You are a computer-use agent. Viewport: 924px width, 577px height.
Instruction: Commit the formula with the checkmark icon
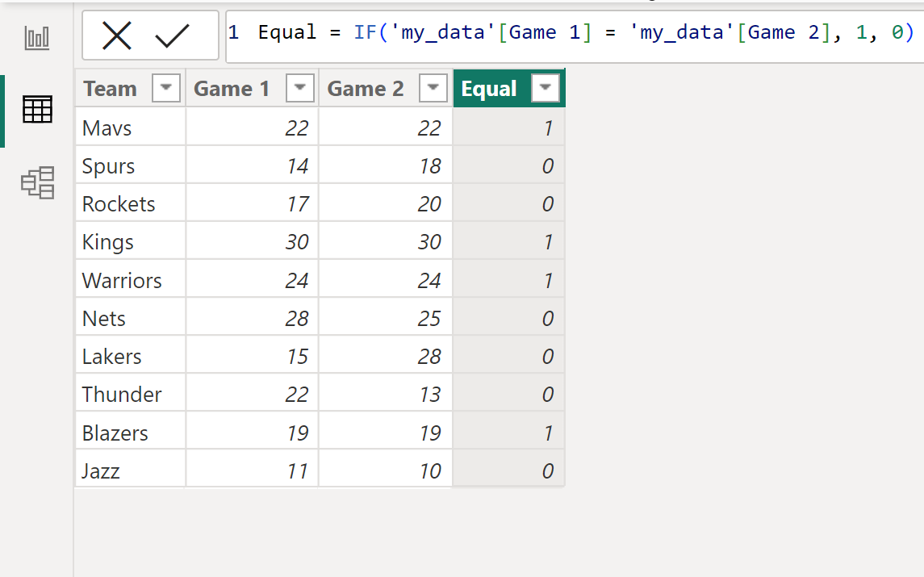(172, 36)
